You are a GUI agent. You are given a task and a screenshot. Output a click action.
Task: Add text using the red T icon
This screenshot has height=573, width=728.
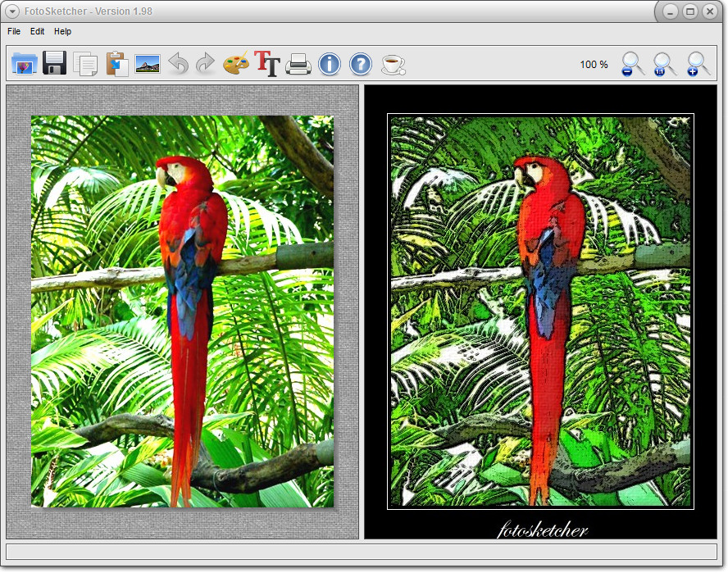pos(267,64)
